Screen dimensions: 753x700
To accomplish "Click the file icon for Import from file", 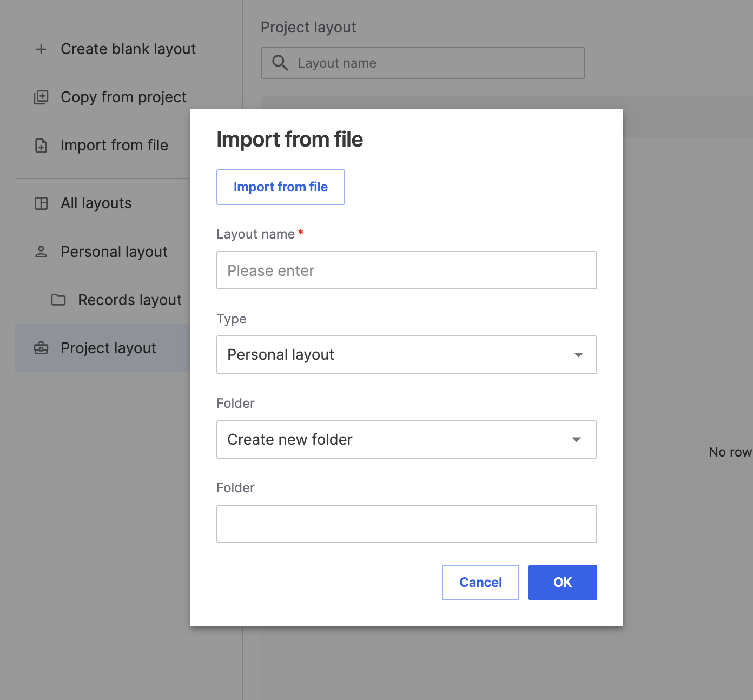I will (x=41, y=146).
